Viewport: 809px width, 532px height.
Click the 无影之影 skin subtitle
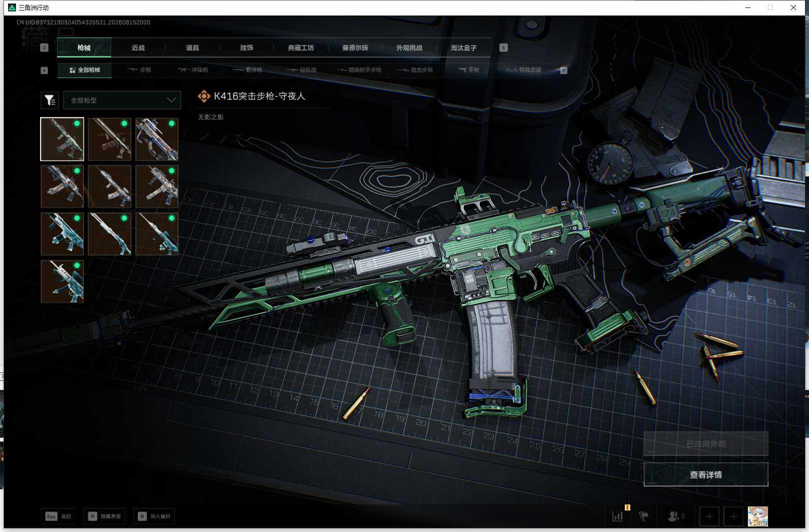coord(211,117)
